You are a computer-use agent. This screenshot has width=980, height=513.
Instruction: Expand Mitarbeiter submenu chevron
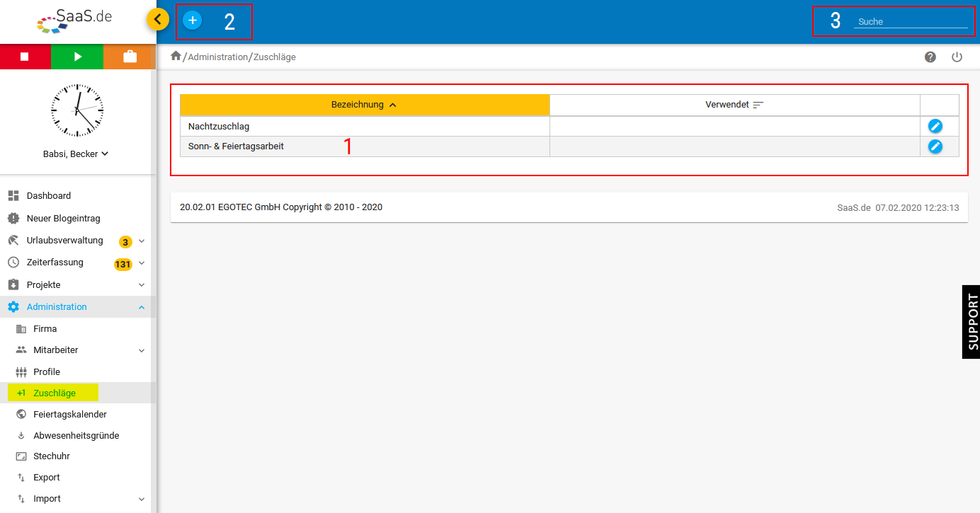(142, 350)
